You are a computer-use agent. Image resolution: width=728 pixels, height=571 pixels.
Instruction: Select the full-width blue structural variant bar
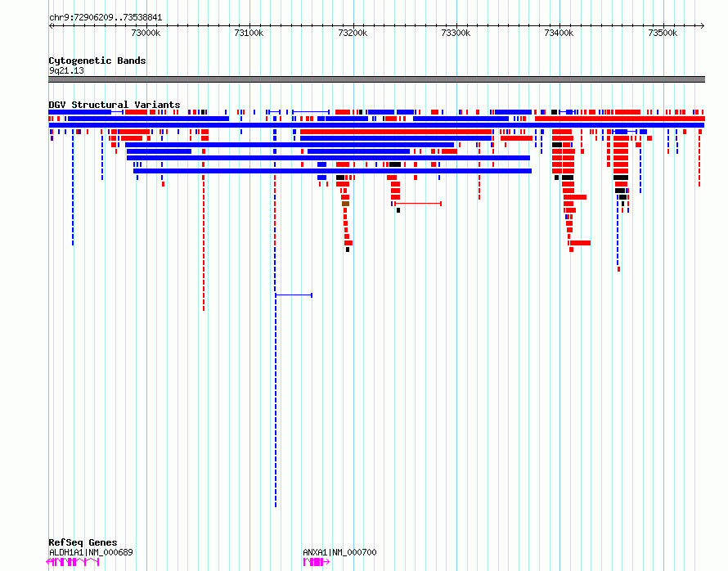pyautogui.click(x=376, y=125)
